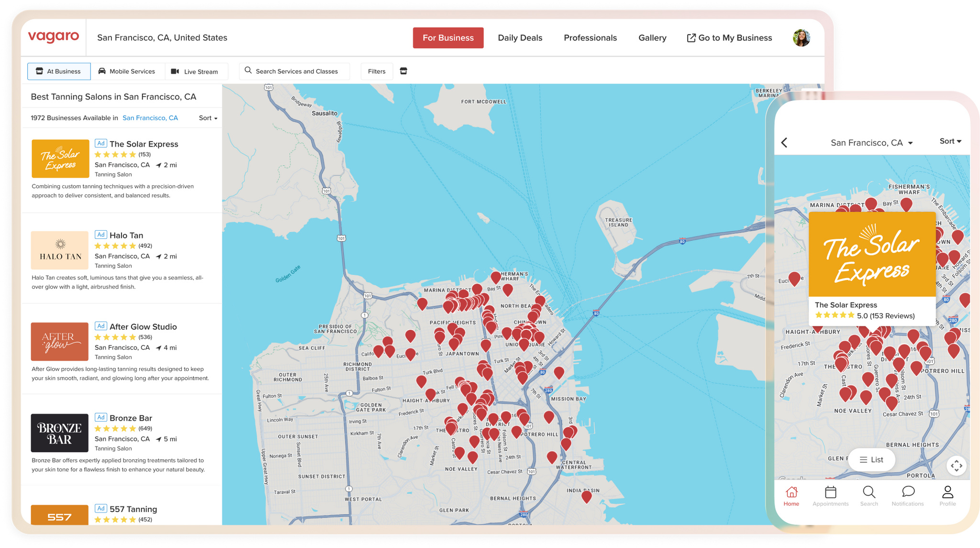The width and height of the screenshot is (980, 548).
Task: Select the Mobile Services tab
Action: pos(127,71)
